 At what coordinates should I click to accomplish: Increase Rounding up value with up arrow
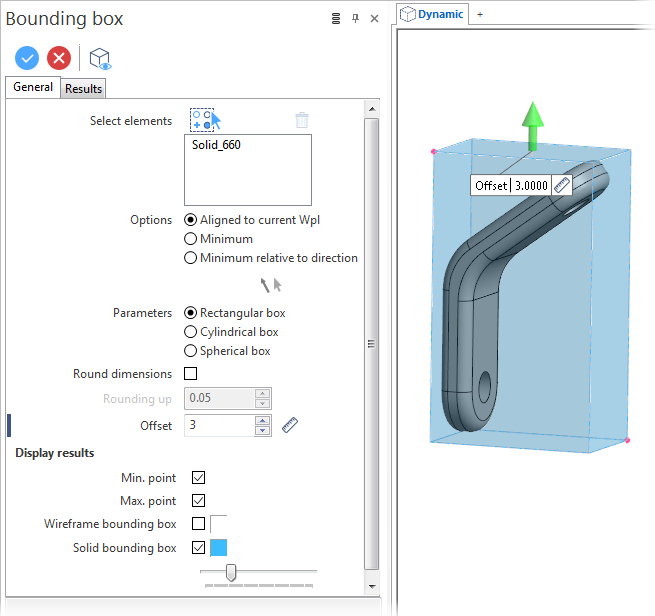[x=262, y=393]
